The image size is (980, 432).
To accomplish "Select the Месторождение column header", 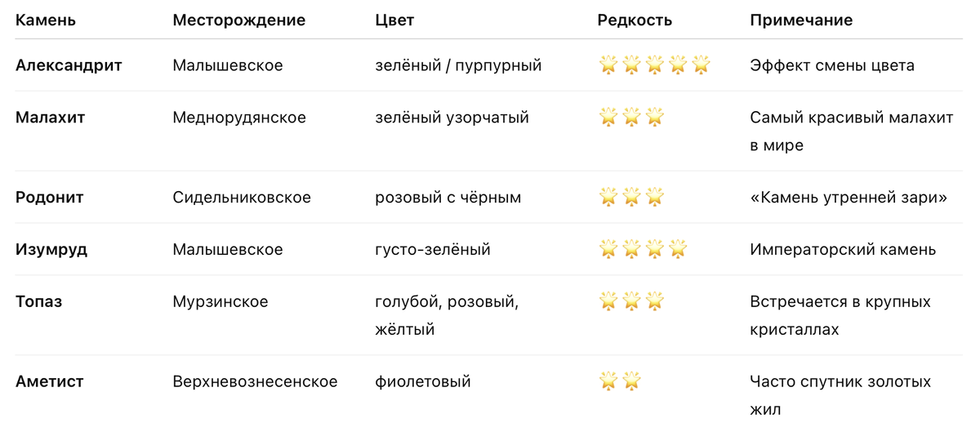I will pyautogui.click(x=239, y=20).
